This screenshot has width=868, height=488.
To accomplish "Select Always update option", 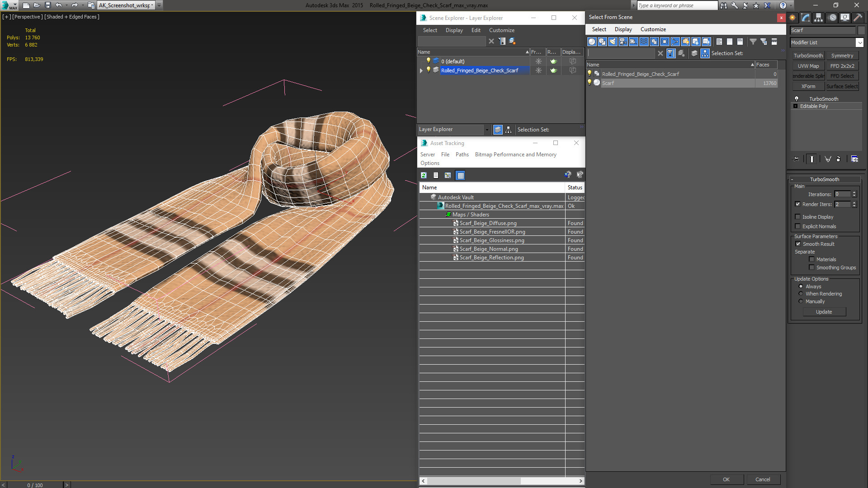I will (801, 286).
